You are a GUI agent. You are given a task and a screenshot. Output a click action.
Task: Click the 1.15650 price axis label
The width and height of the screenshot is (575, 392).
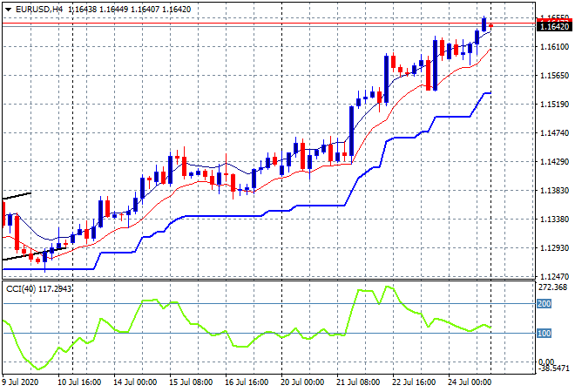554,76
